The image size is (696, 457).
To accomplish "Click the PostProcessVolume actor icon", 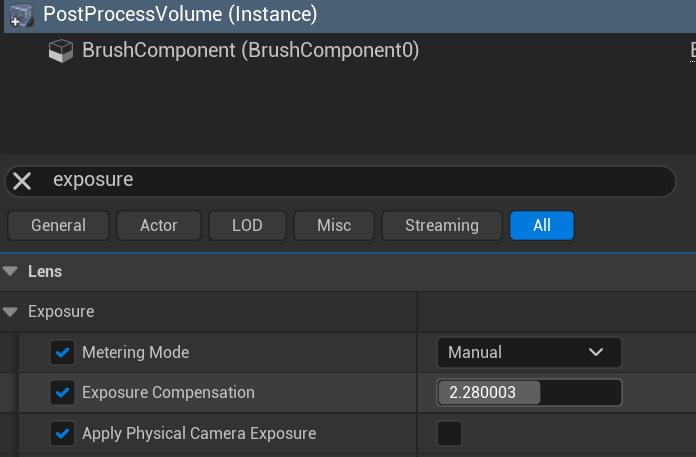I will tap(21, 15).
